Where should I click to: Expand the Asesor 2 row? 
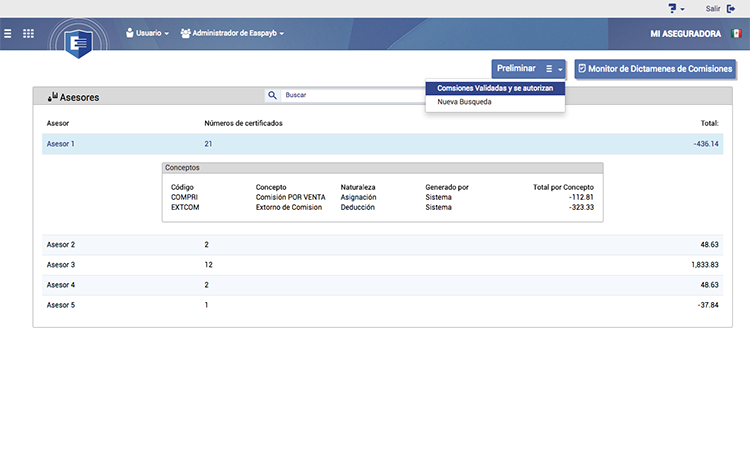click(383, 245)
